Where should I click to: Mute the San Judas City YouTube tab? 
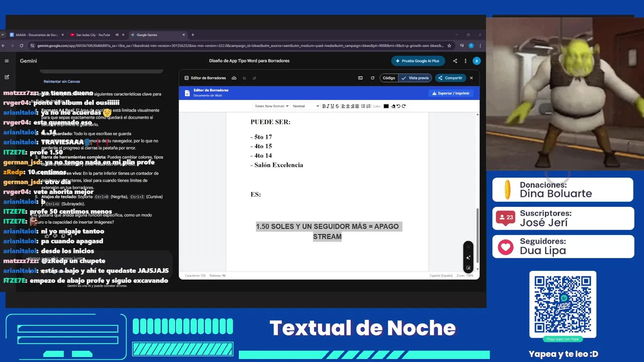(x=117, y=35)
